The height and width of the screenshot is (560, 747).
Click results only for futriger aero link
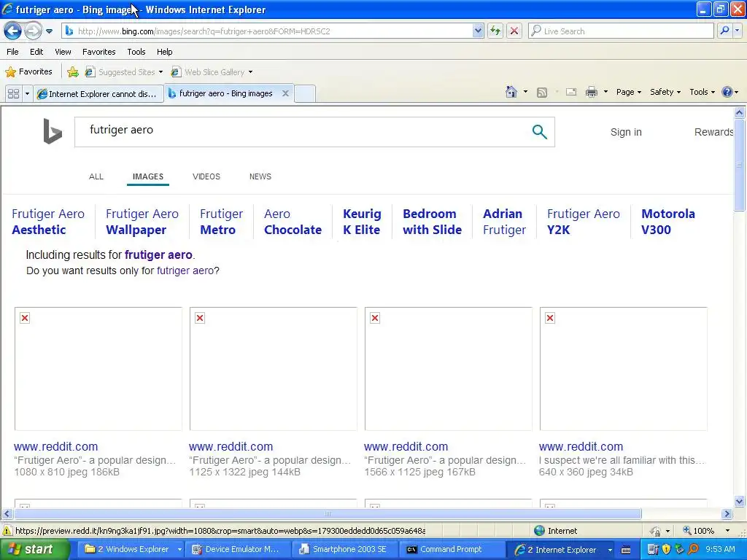185,271
